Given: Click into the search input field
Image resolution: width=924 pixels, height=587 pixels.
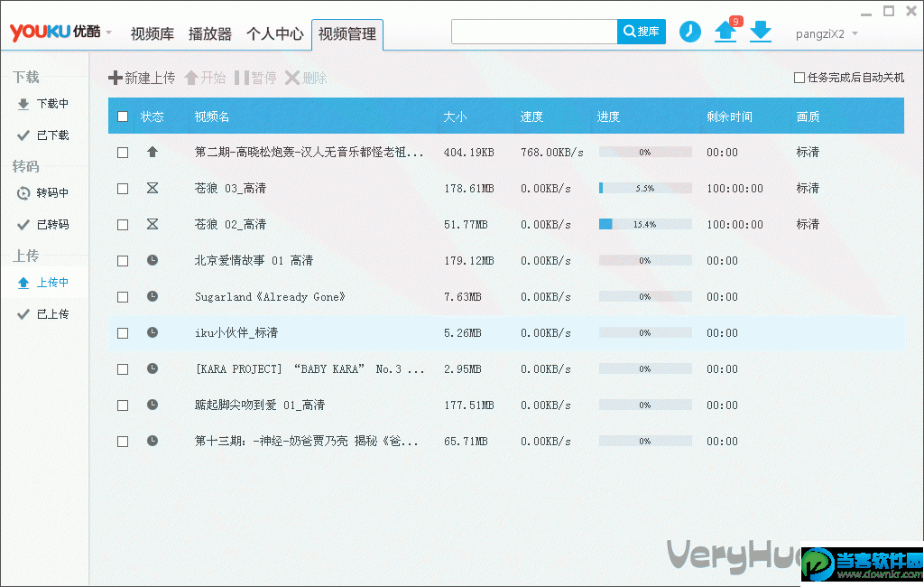Looking at the screenshot, I should (x=533, y=32).
